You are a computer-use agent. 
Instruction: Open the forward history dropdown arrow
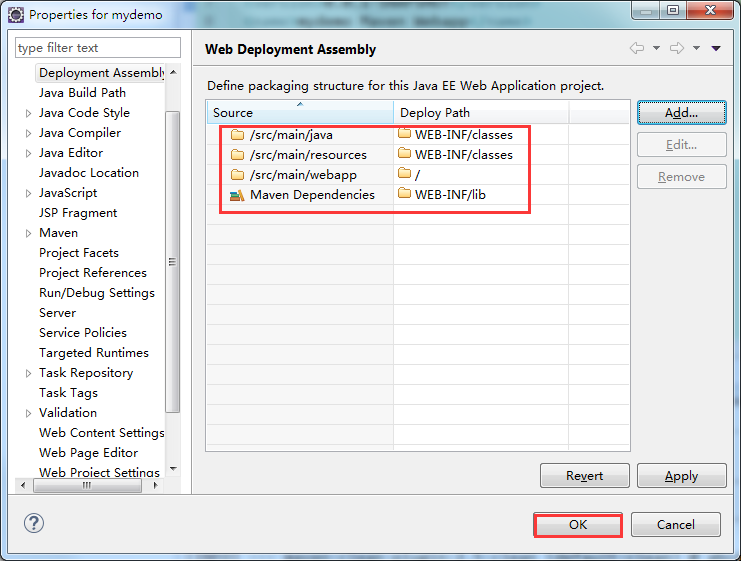point(697,48)
